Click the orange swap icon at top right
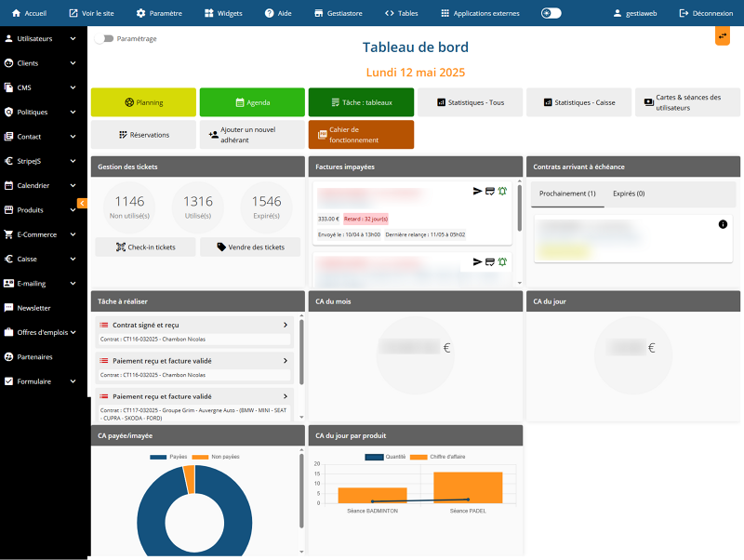The height and width of the screenshot is (560, 744). [x=723, y=36]
